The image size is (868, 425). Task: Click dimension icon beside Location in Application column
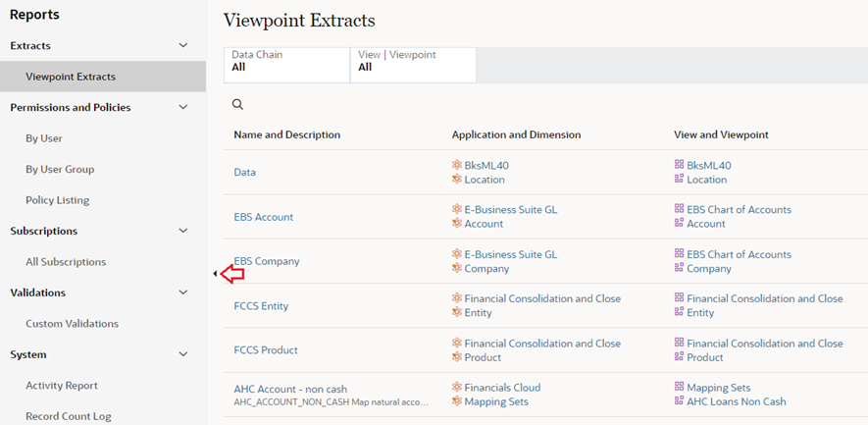tap(457, 179)
